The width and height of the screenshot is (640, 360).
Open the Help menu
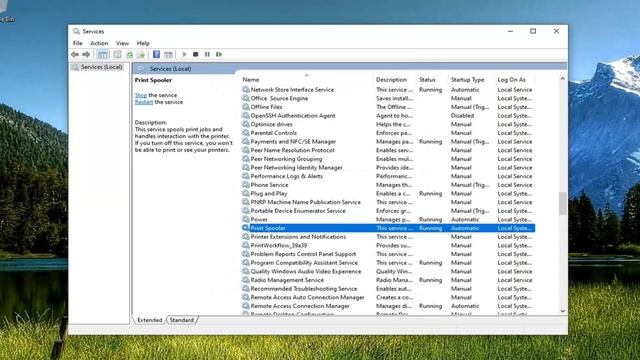(x=143, y=43)
